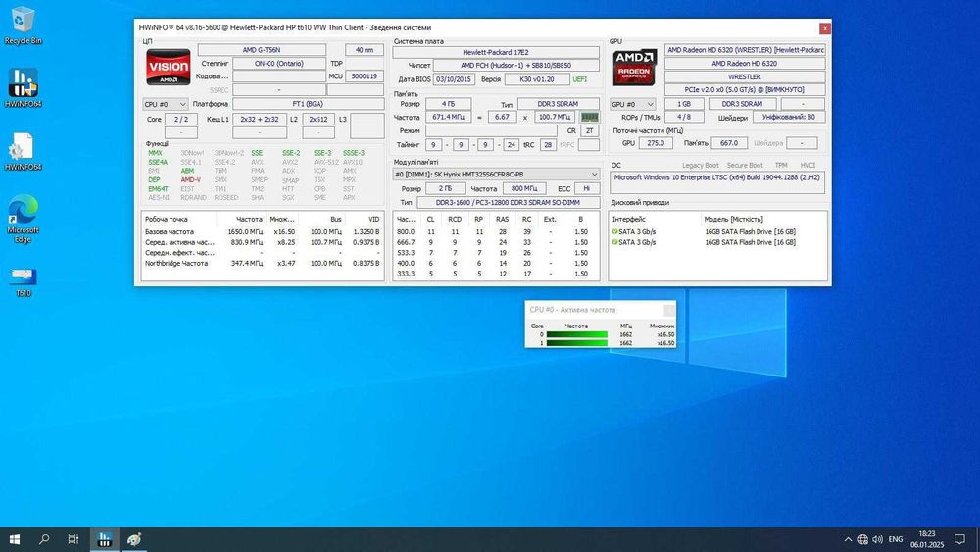Click the Windows 10 Enterprise LTSC OS field
This screenshot has height=552, width=980.
[x=717, y=182]
